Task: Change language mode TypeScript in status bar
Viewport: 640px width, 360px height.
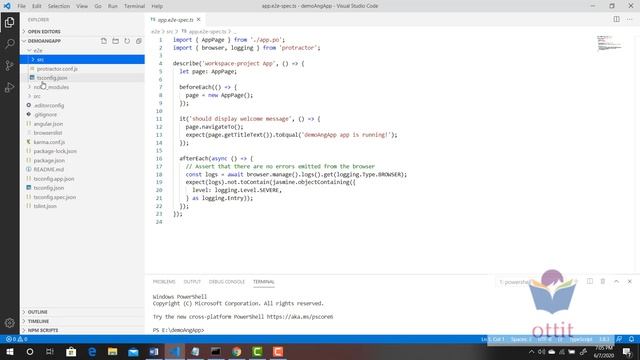Action: [x=580, y=339]
